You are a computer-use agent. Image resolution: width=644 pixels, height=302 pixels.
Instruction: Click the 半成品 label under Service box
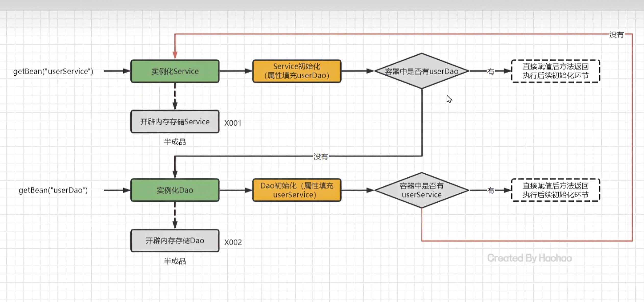(175, 142)
